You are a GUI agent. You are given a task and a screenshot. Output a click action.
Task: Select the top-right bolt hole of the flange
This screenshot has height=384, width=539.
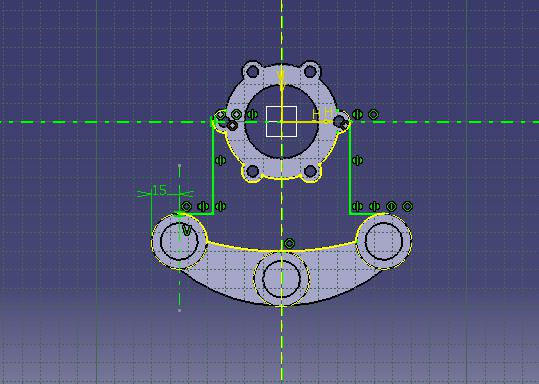pyautogui.click(x=310, y=72)
